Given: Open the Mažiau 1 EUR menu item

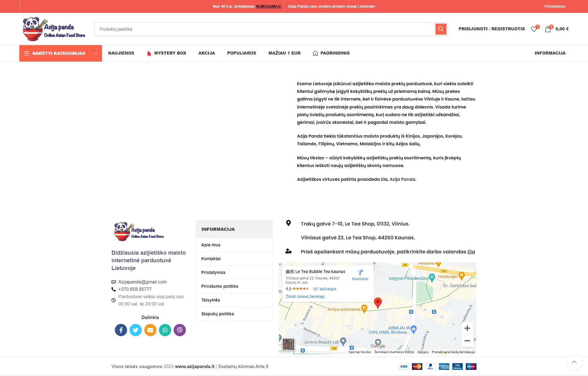Looking at the screenshot, I should (x=285, y=53).
